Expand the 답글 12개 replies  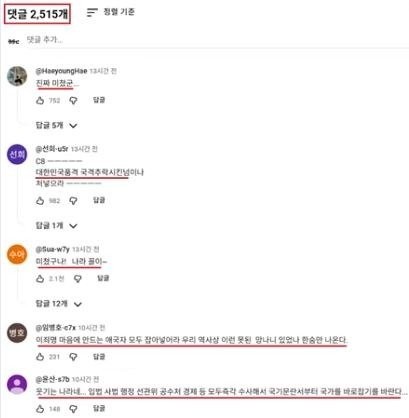pyautogui.click(x=59, y=304)
